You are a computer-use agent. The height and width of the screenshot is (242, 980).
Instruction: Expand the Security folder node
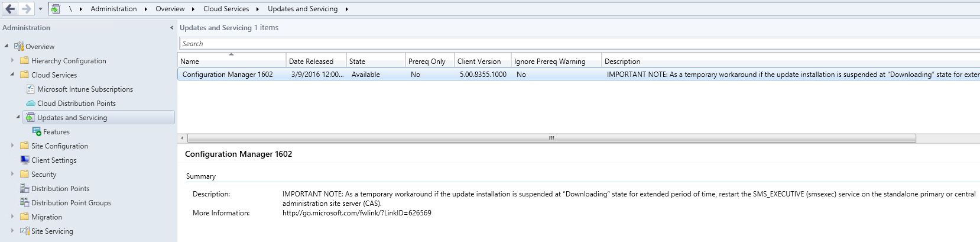(x=12, y=174)
